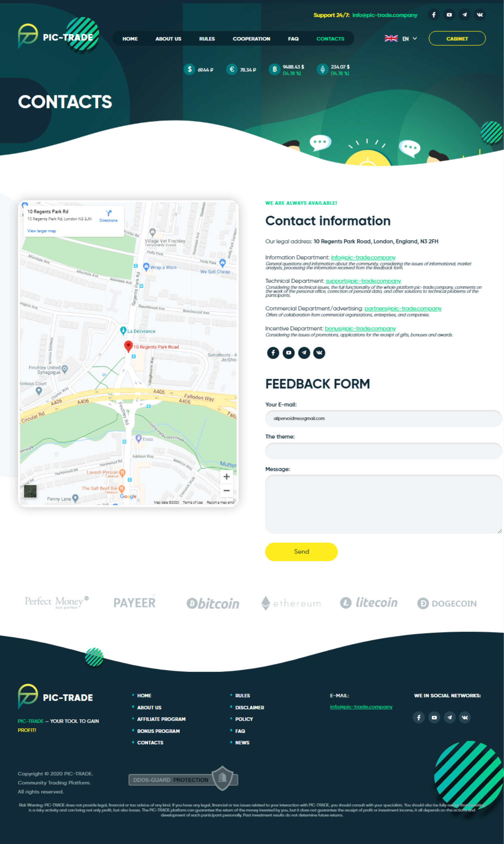Click the litecoin payment logo
Viewport: 504px width, 844px height.
[369, 602]
